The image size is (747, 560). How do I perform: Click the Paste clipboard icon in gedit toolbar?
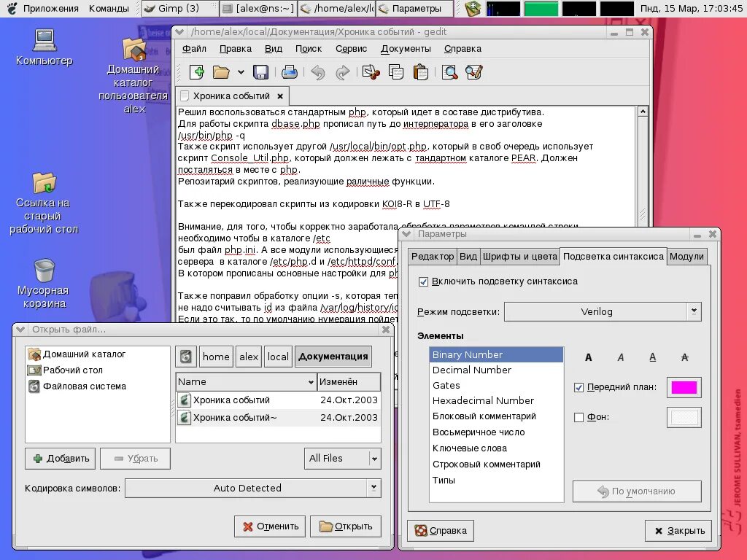click(x=421, y=72)
